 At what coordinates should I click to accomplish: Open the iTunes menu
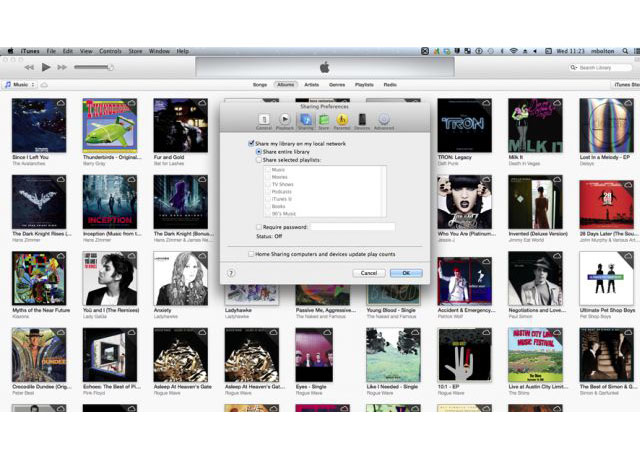click(x=30, y=51)
